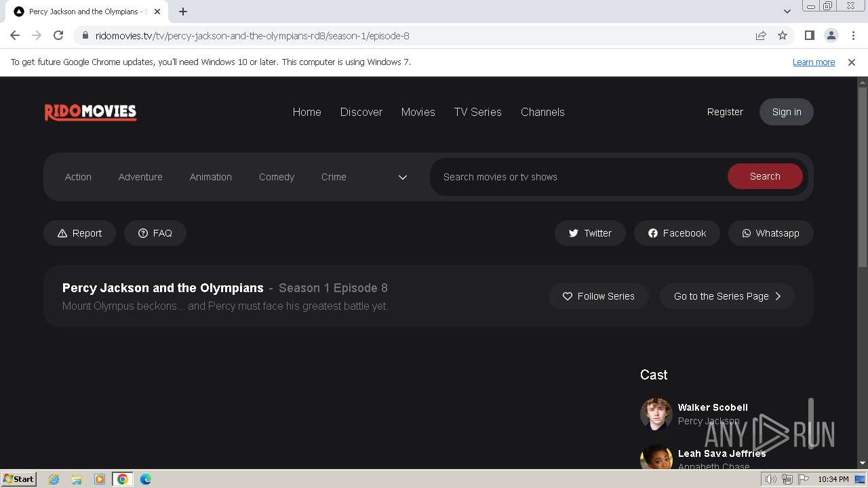Click Learn more link in update bar
Image resolution: width=868 pixels, height=488 pixels.
point(814,62)
